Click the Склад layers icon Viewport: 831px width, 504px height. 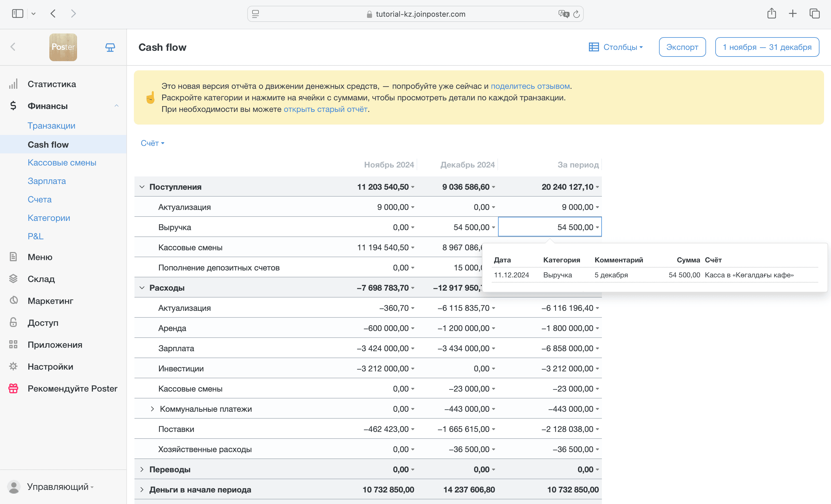pos(13,279)
